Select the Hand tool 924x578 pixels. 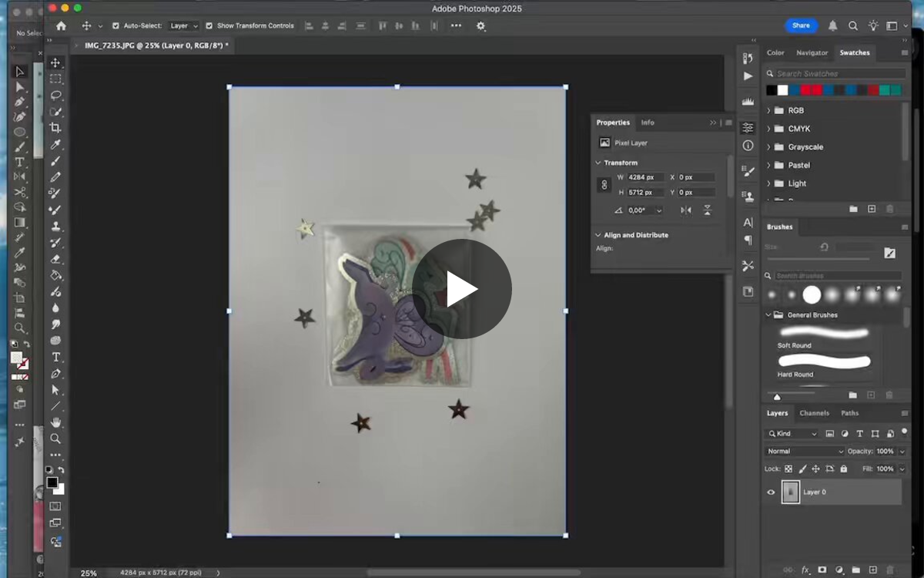coord(55,422)
